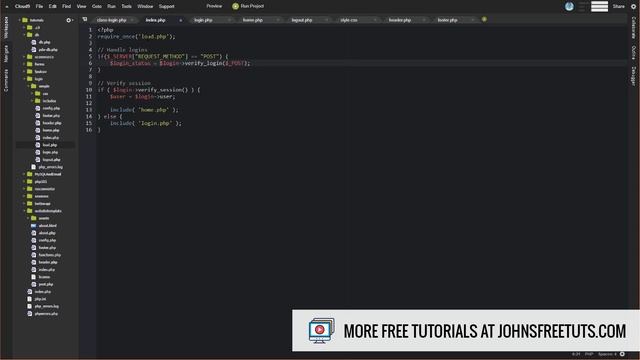Select about.php in file tree

[47, 233]
